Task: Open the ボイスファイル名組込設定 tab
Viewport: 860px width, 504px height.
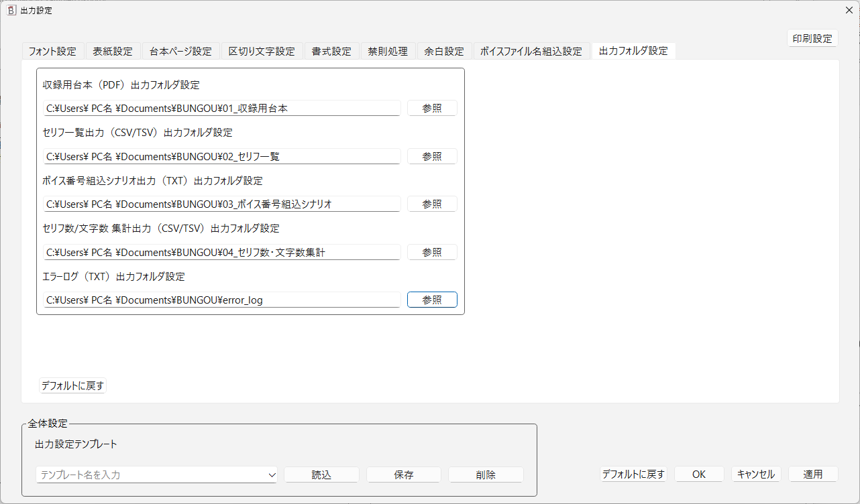Action: click(x=529, y=50)
